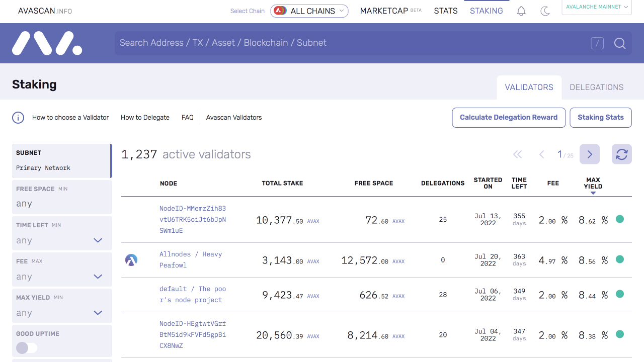The height and width of the screenshot is (362, 644).
Task: Sort by FREE SPACE column header
Action: point(374,184)
